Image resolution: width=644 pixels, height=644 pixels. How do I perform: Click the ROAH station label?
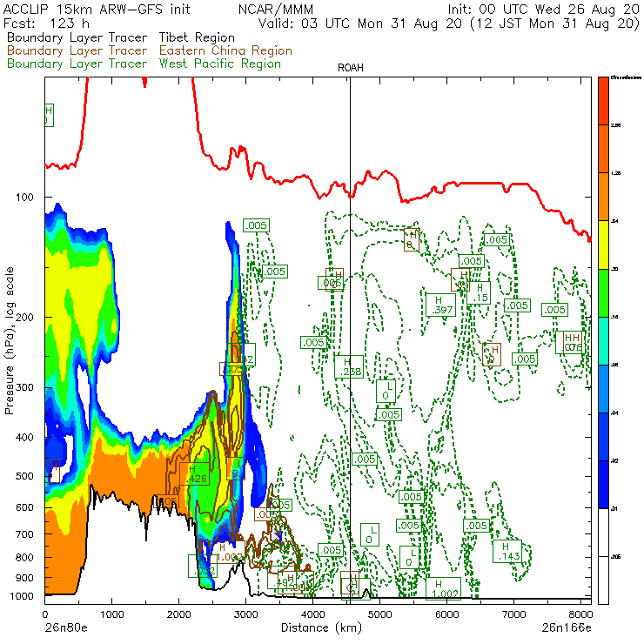click(x=351, y=68)
